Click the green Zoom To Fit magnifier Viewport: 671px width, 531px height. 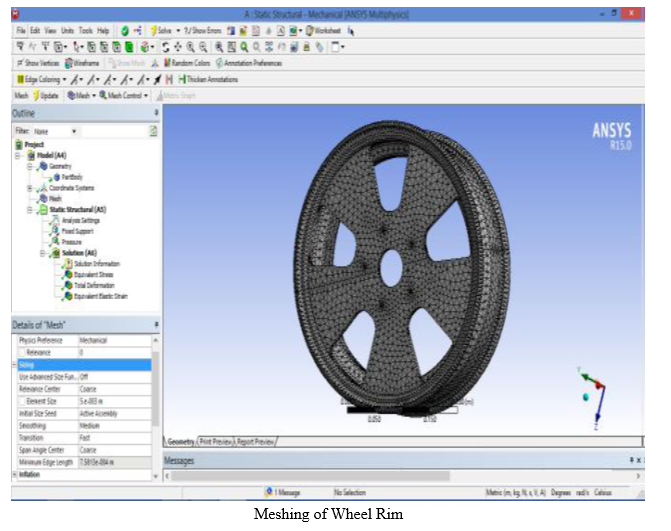(x=244, y=47)
